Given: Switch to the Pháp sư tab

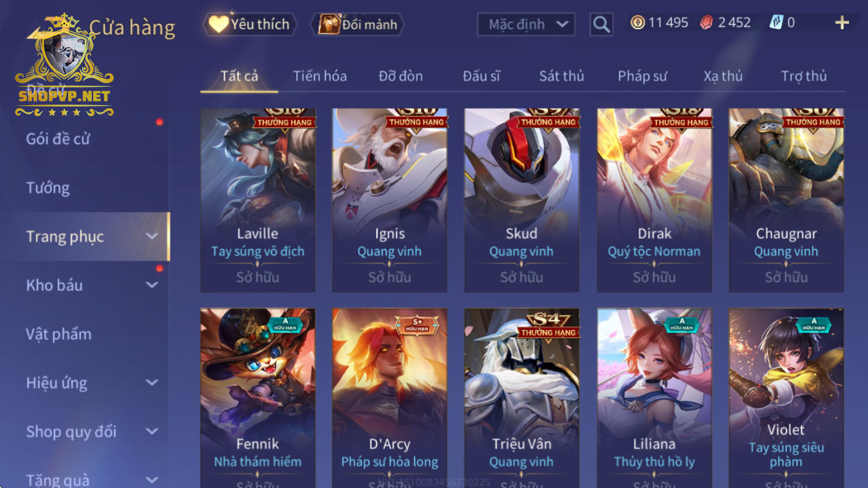Looking at the screenshot, I should (x=642, y=76).
